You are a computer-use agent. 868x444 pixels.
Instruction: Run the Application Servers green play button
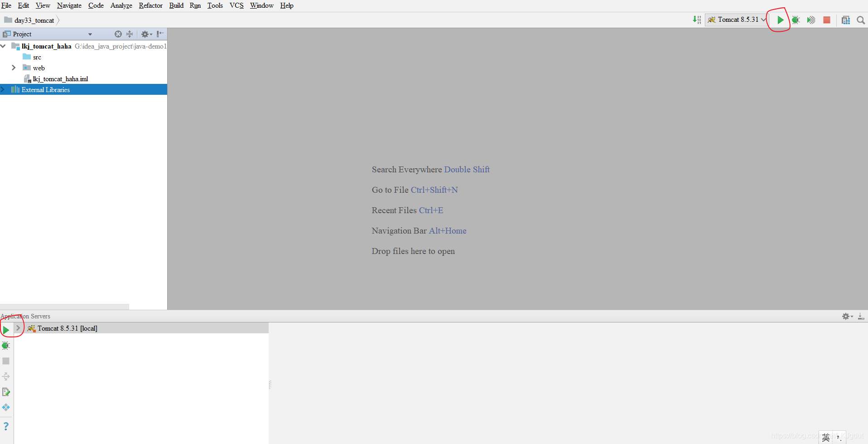pos(6,330)
